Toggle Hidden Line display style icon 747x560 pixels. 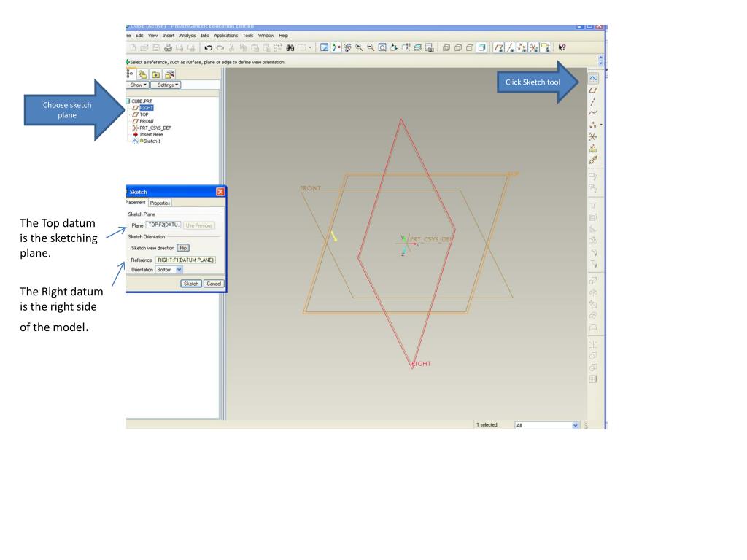tap(458, 47)
